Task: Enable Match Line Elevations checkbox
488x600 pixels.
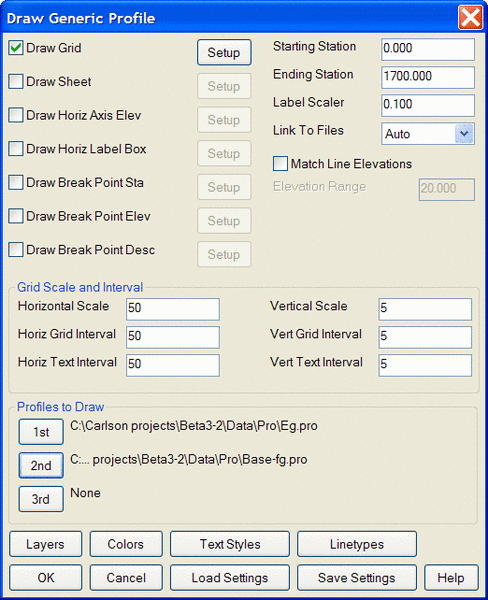Action: pos(280,164)
